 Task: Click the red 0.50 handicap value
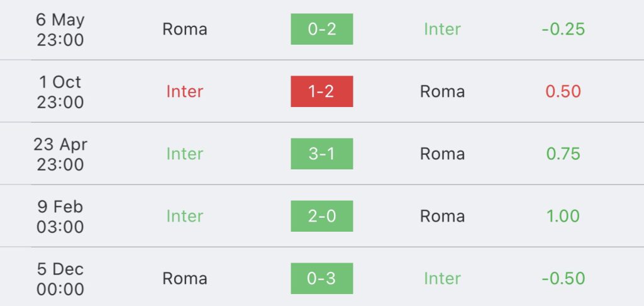pyautogui.click(x=563, y=91)
